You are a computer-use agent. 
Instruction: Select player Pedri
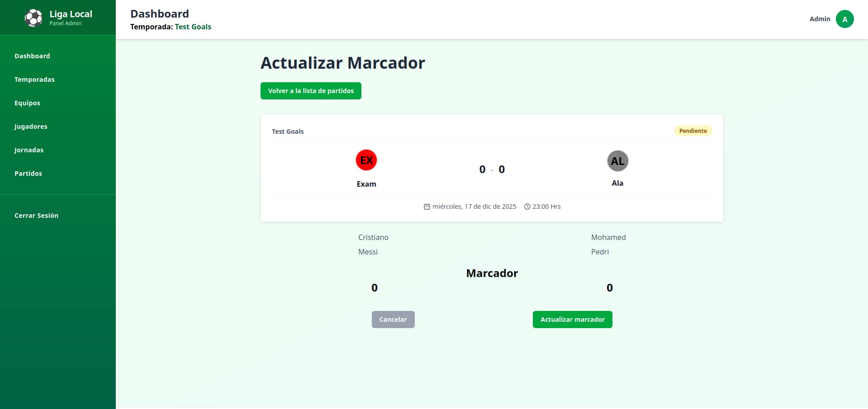pos(600,252)
